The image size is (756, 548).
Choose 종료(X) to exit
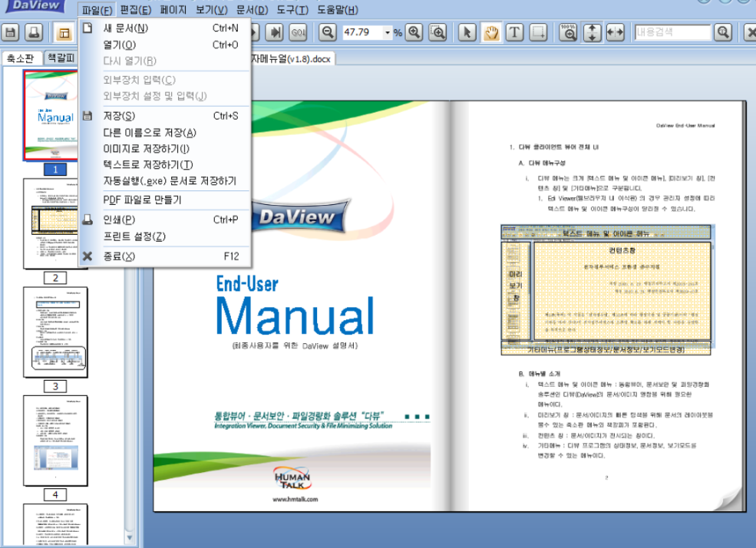164,256
